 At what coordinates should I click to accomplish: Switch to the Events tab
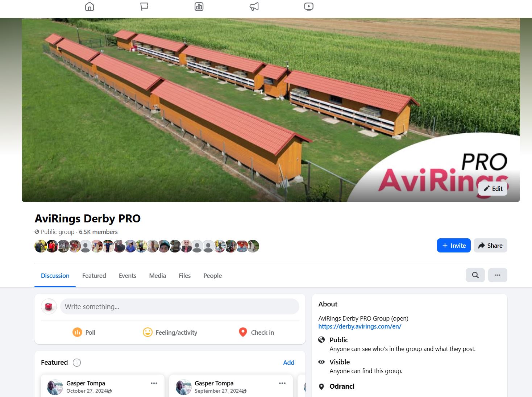128,276
